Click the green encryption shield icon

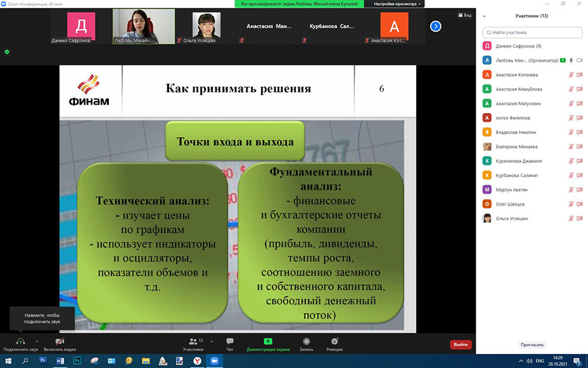tap(7, 52)
